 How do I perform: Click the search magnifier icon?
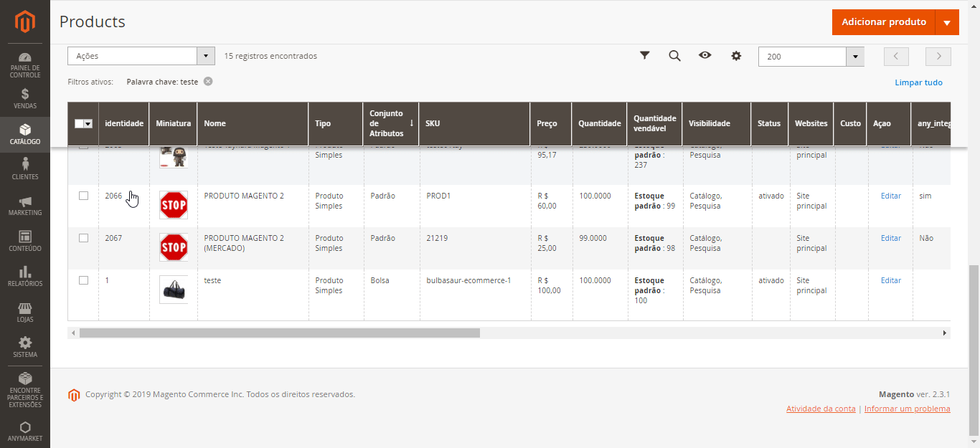(674, 55)
